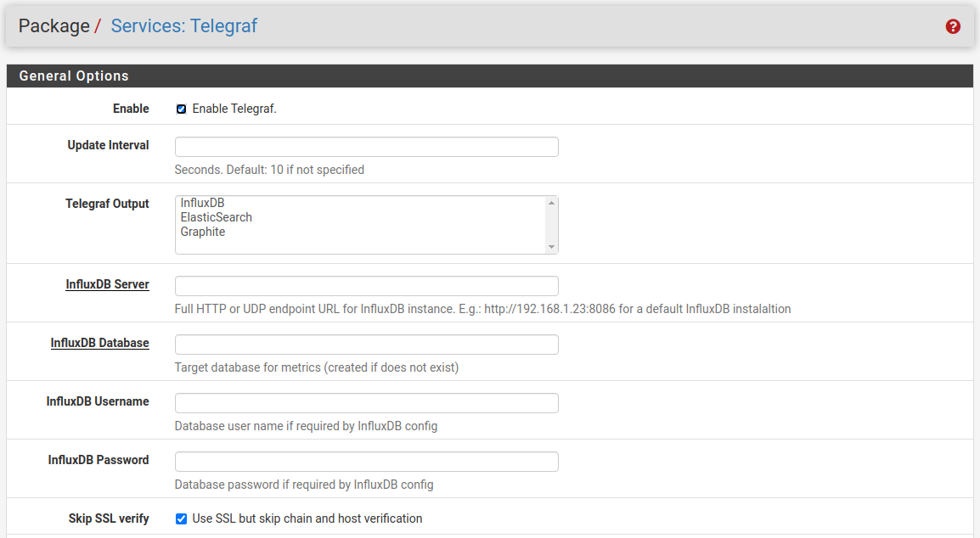Viewport: 980px width, 538px height.
Task: Toggle the Skip SSL verify checkbox
Action: [181, 518]
